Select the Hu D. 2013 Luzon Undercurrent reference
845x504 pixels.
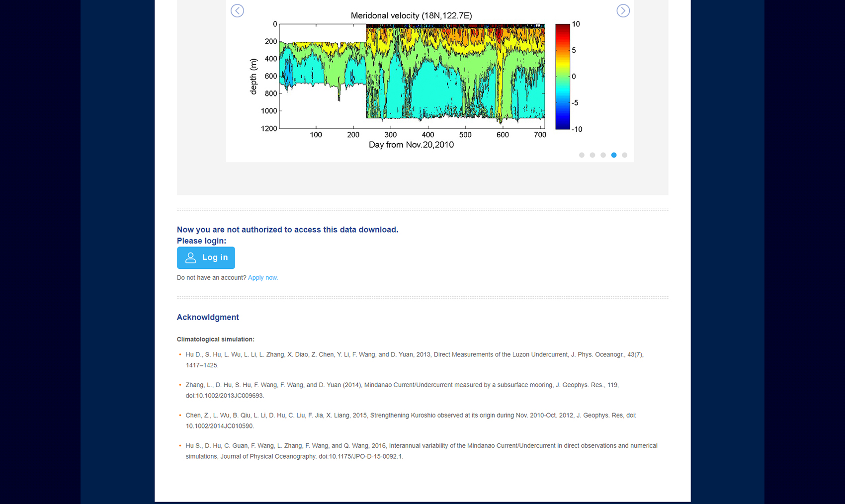pos(415,360)
